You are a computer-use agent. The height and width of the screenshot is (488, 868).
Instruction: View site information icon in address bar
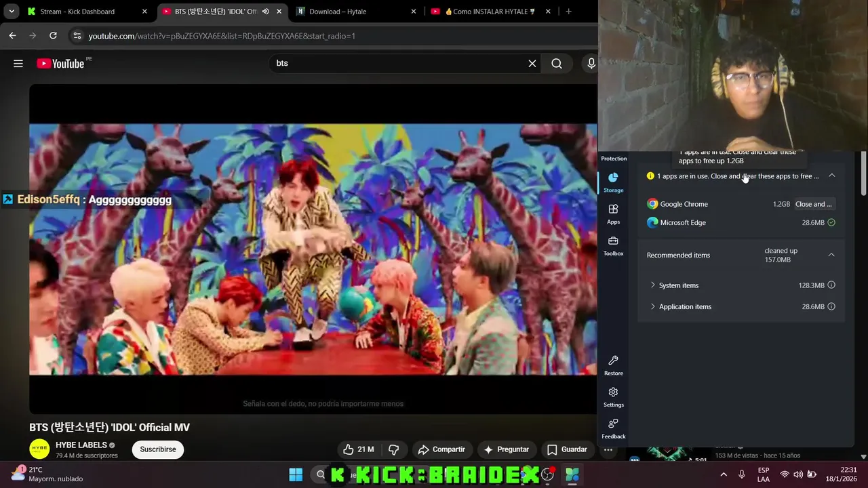pyautogui.click(x=77, y=36)
